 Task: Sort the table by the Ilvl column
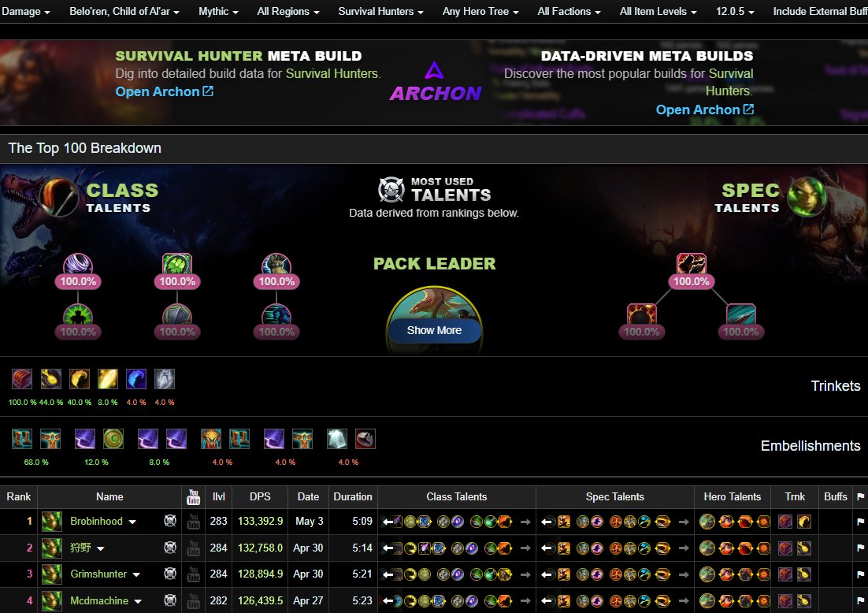click(219, 496)
